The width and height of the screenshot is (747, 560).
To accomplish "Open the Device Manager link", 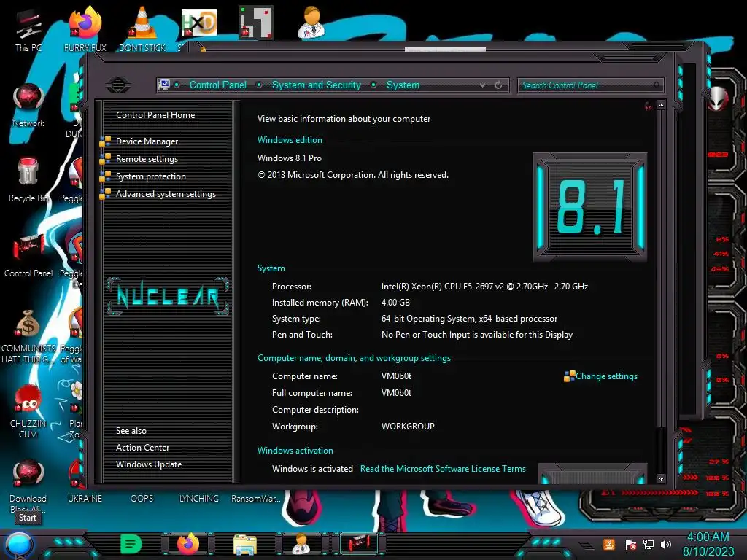I will [x=147, y=141].
